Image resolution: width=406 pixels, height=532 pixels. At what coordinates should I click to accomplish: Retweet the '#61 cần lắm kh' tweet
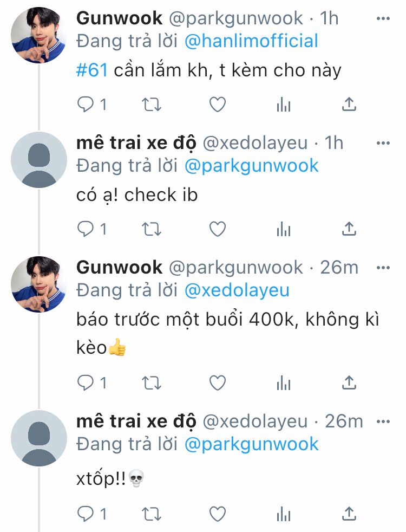pos(151,105)
